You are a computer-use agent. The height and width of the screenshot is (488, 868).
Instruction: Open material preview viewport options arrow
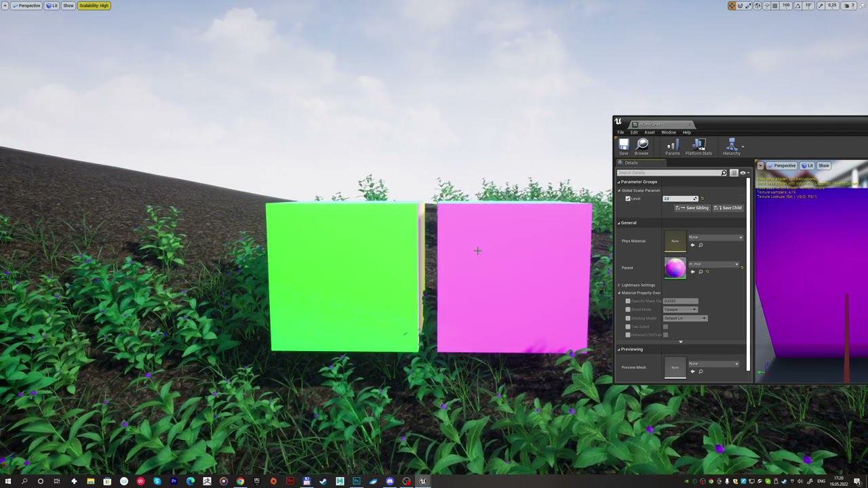coord(761,165)
